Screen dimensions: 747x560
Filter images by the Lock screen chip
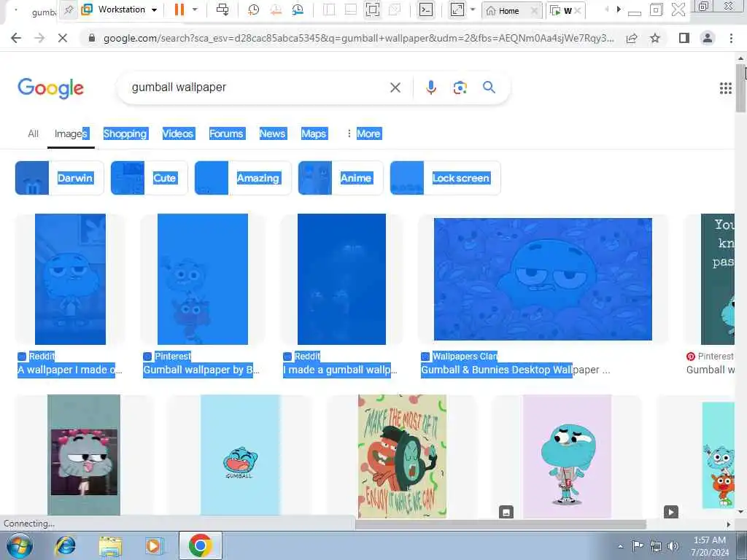(445, 178)
